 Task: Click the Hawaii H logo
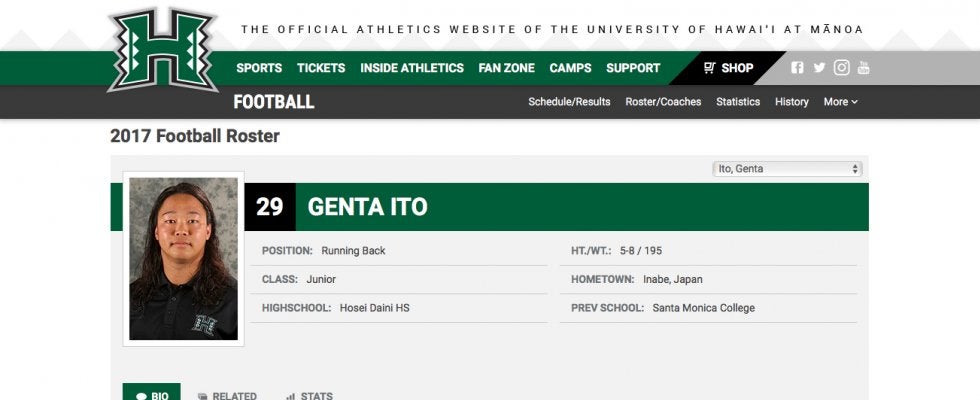pos(163,50)
